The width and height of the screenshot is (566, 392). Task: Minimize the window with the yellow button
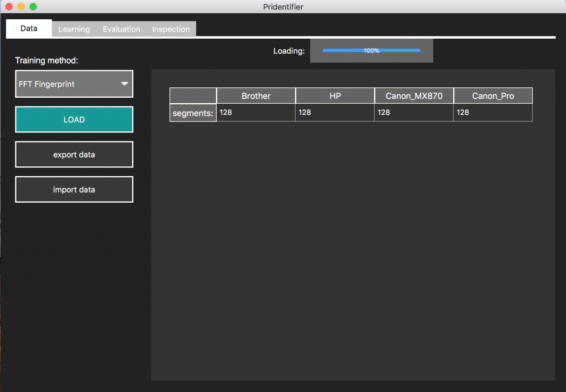click(x=21, y=7)
